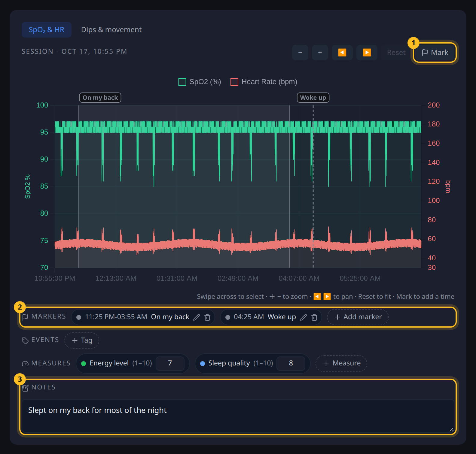Click the Energy level green dot
This screenshot has height=454, width=476.
(x=84, y=364)
